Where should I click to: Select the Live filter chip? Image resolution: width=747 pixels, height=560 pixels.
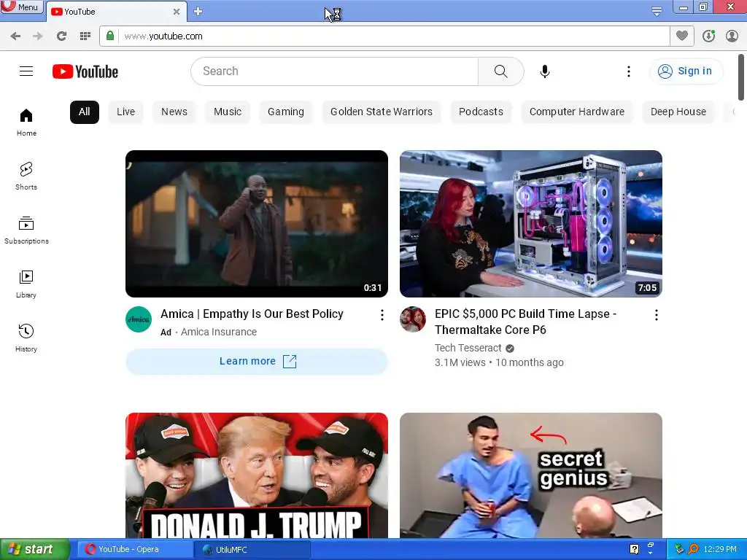click(125, 112)
